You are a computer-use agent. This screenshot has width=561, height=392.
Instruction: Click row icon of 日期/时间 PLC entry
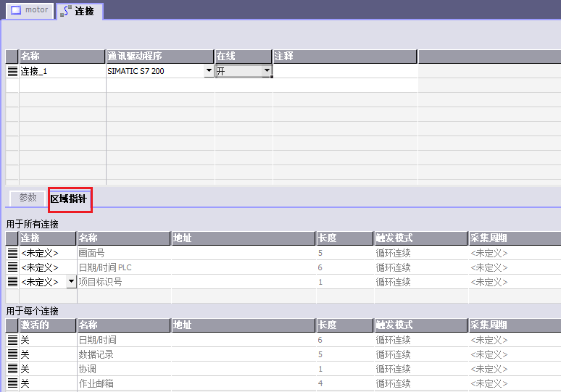point(12,267)
